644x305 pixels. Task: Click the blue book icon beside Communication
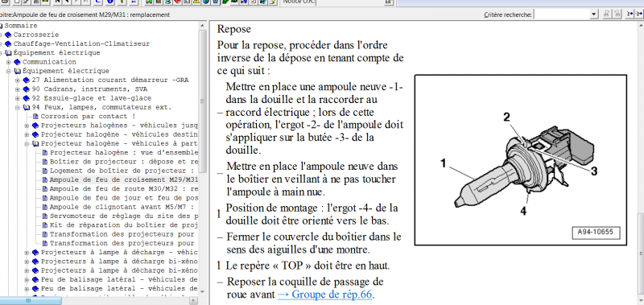pos(17,62)
